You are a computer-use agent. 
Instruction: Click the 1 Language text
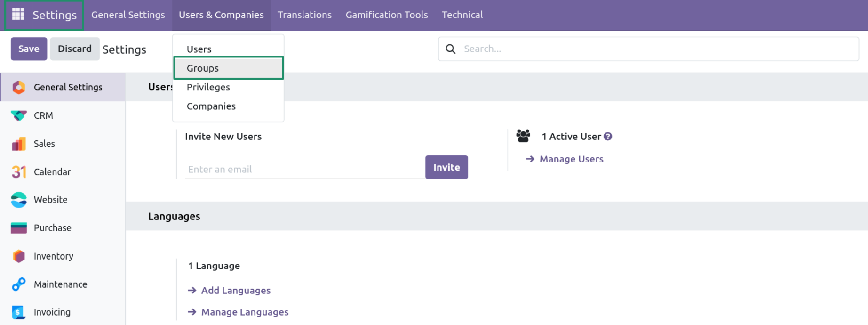(x=214, y=266)
